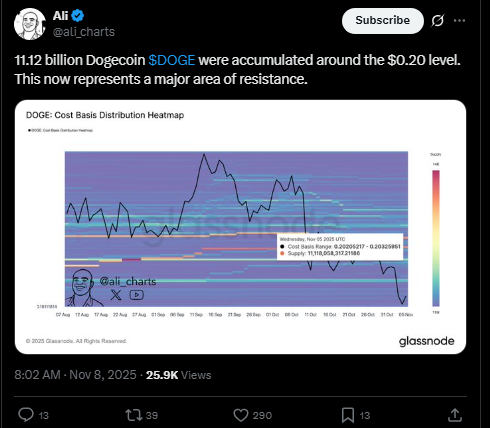Open the Dogecoin heatmap chart image

coord(240,227)
